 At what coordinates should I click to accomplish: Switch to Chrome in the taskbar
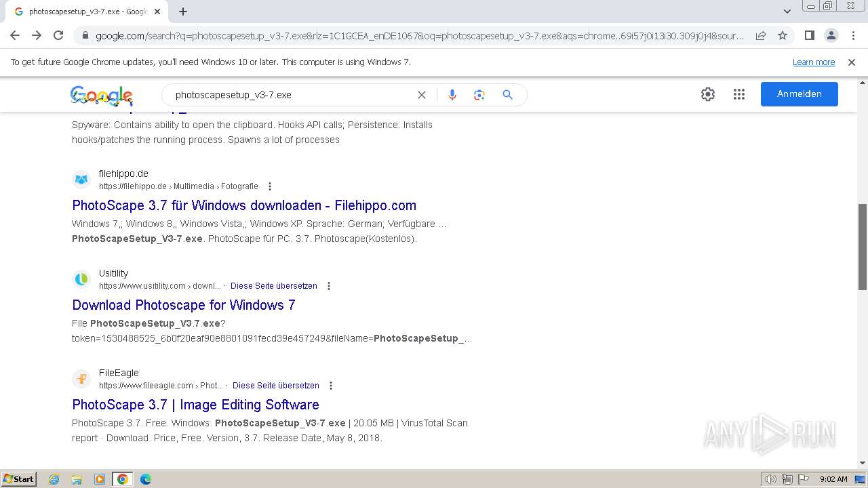coord(123,479)
